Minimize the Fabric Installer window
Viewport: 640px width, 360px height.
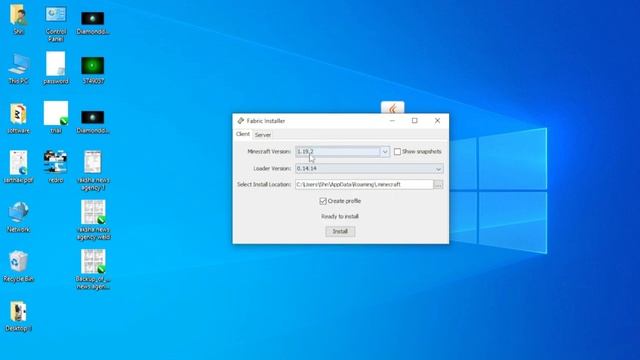click(x=392, y=121)
